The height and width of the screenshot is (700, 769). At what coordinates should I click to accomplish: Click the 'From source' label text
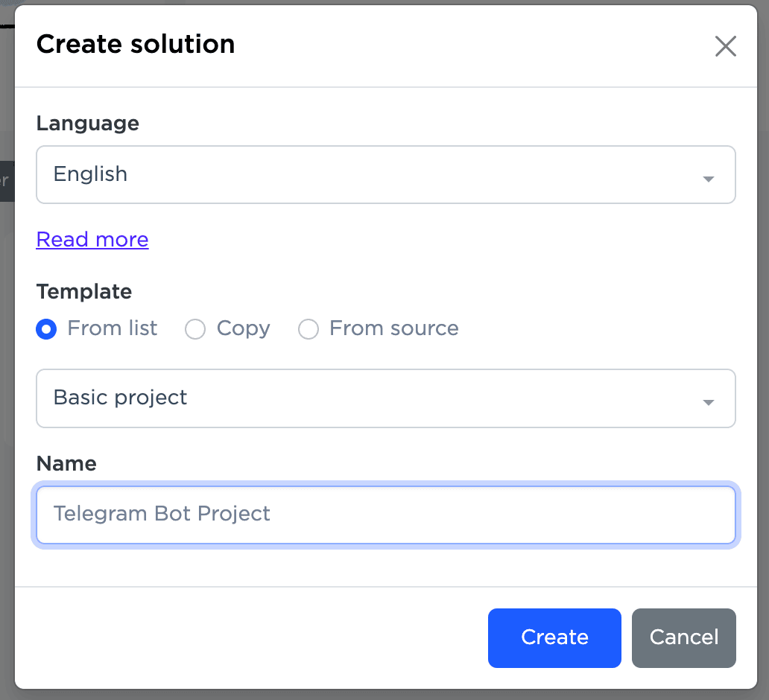pos(393,328)
